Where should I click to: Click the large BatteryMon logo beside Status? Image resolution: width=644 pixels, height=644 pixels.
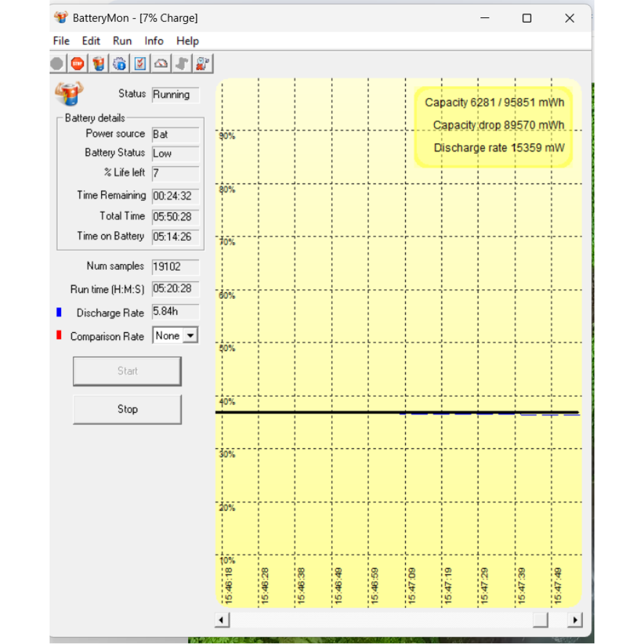tap(69, 93)
